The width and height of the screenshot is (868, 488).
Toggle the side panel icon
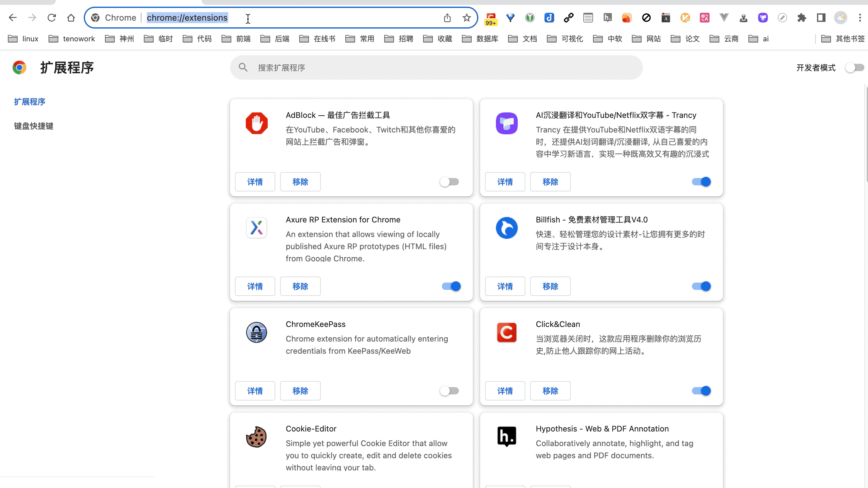click(821, 18)
